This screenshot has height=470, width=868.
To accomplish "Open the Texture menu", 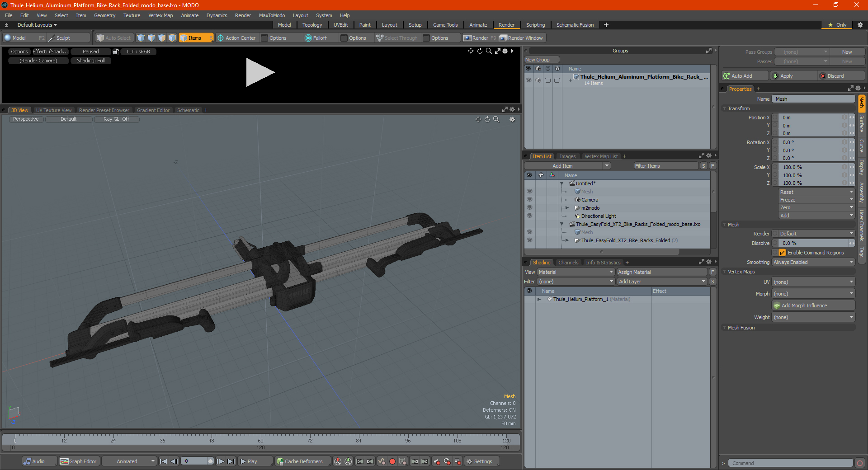I will pos(132,15).
